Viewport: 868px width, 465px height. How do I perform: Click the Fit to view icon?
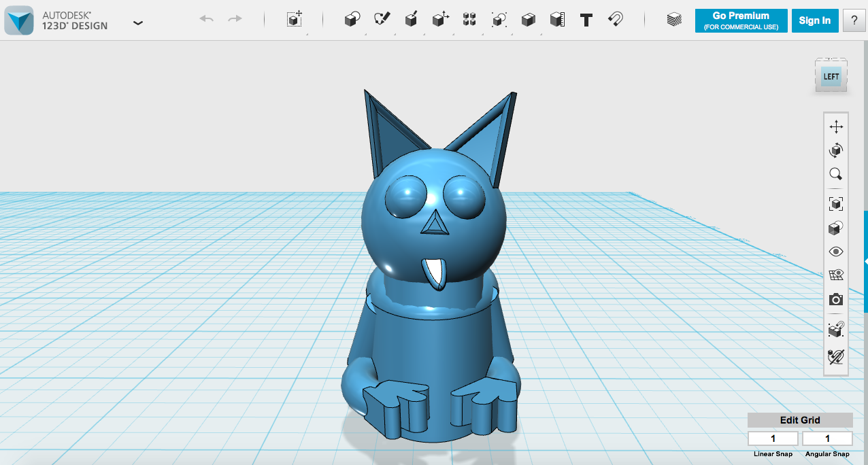coord(836,203)
